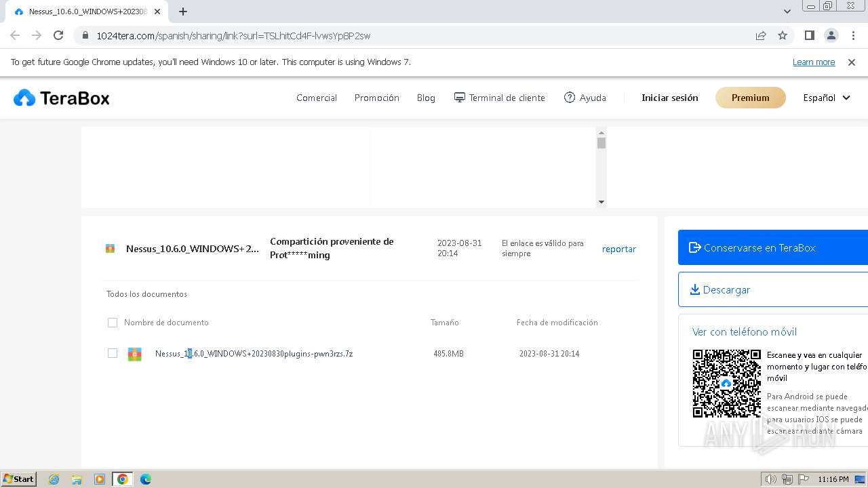Open the Chrome profile avatar

tap(831, 35)
